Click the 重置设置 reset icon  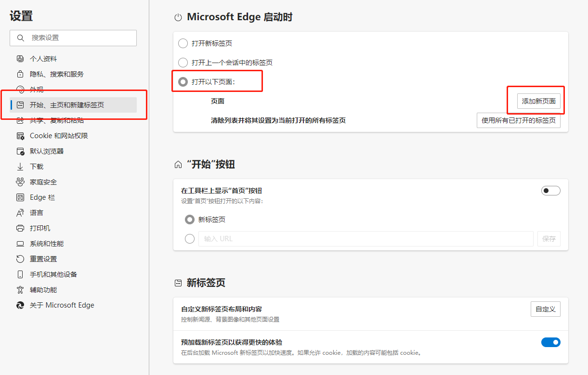click(x=20, y=259)
